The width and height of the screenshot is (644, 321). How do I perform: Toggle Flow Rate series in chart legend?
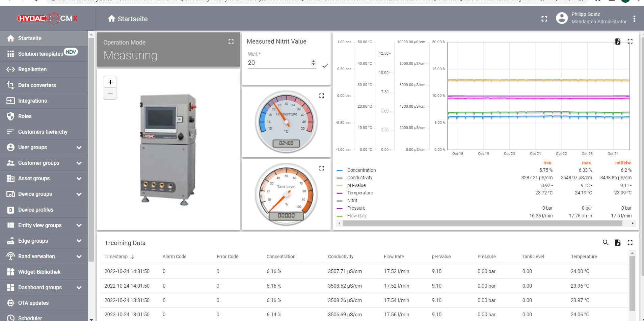[x=357, y=216]
